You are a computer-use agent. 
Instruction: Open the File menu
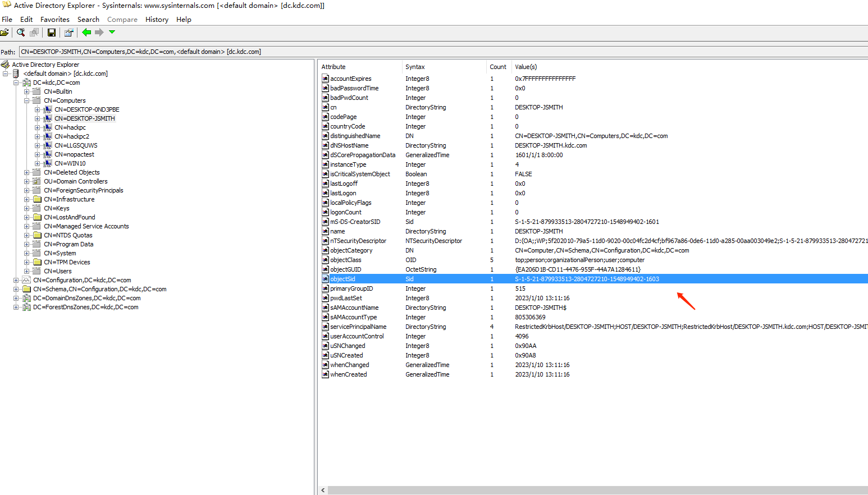tap(7, 20)
